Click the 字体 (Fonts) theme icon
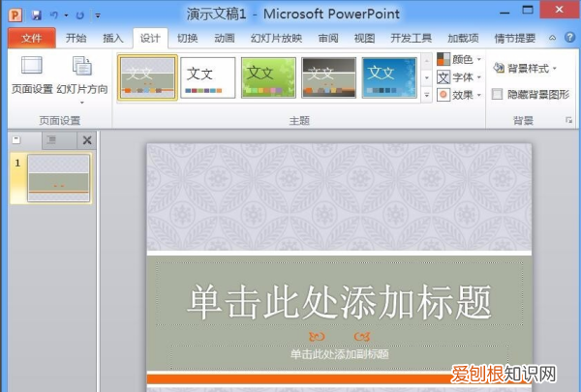The width and height of the screenshot is (581, 392). 443,77
